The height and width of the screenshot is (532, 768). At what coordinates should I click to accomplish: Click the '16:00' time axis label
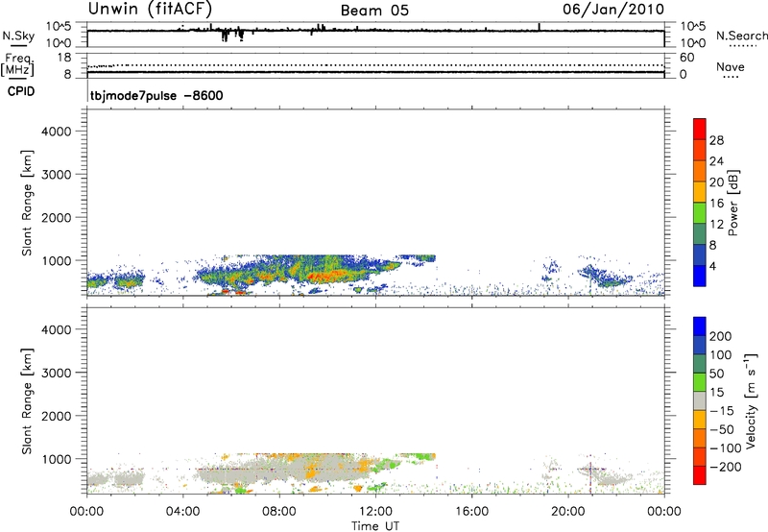point(471,512)
